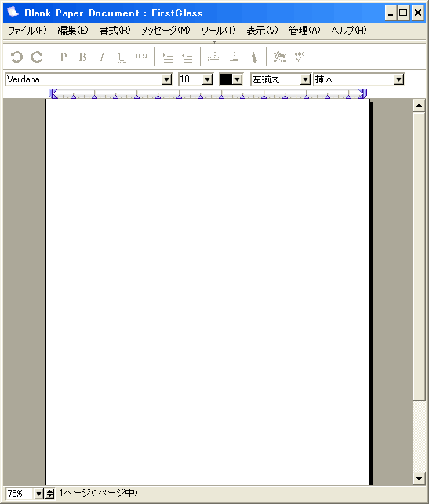
Task: Open the 書式(R) menu
Action: click(115, 31)
